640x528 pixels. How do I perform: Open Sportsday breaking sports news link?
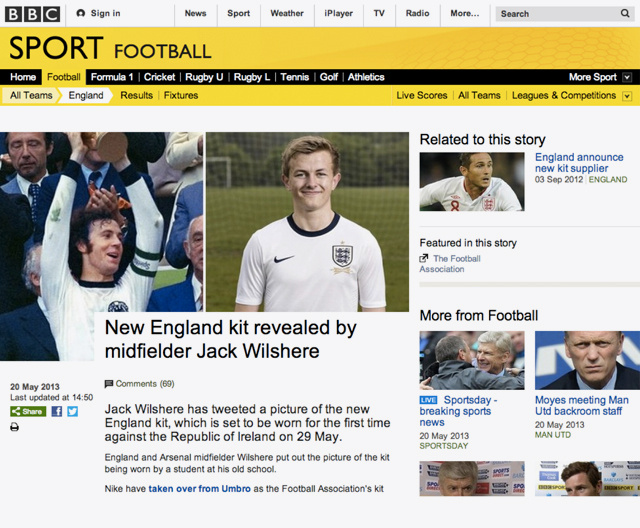tap(458, 411)
